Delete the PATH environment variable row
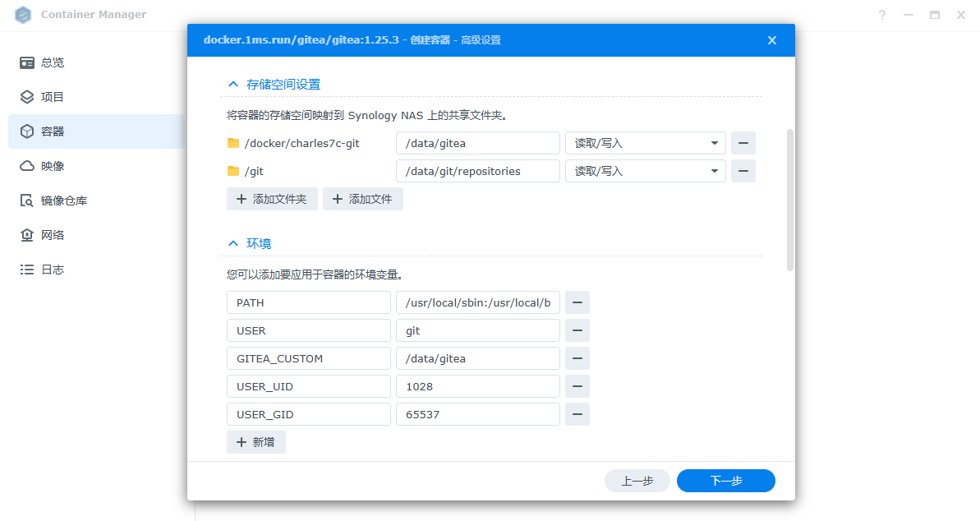The height and width of the screenshot is (521, 980). pyautogui.click(x=577, y=302)
